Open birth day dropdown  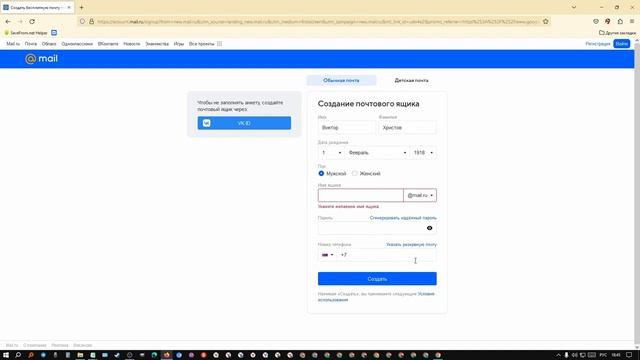(331, 153)
